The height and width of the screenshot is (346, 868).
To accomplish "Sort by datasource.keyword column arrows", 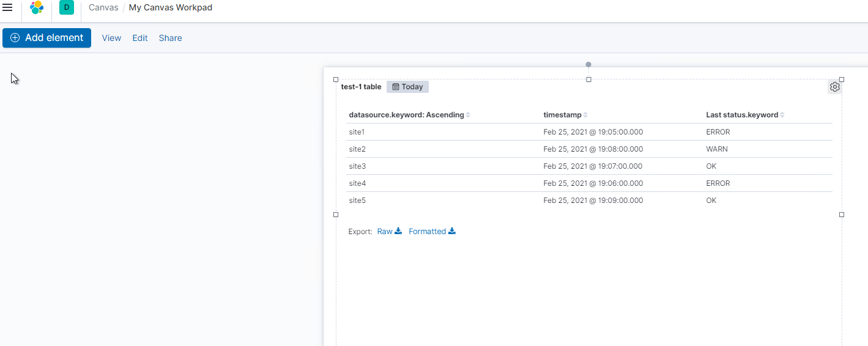I will [x=468, y=115].
